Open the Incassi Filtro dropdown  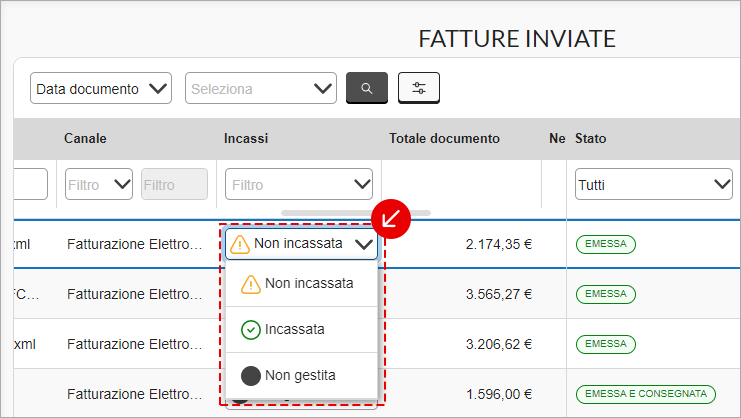click(x=299, y=184)
